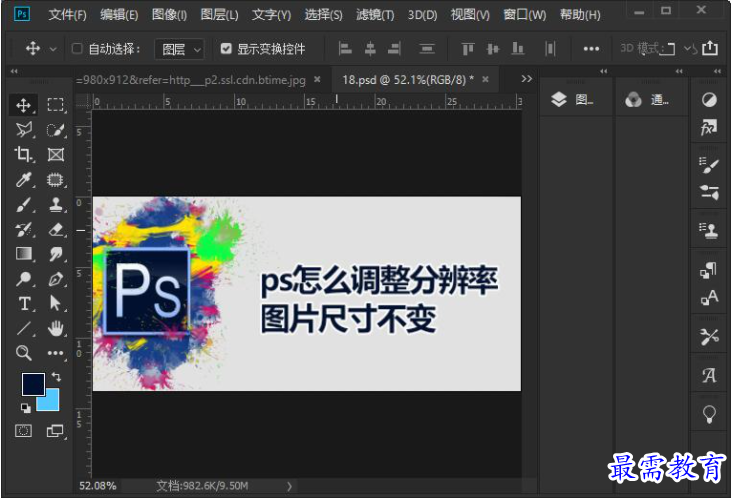Align right edges button
Viewport: 732px width, 499px height.
tap(394, 49)
